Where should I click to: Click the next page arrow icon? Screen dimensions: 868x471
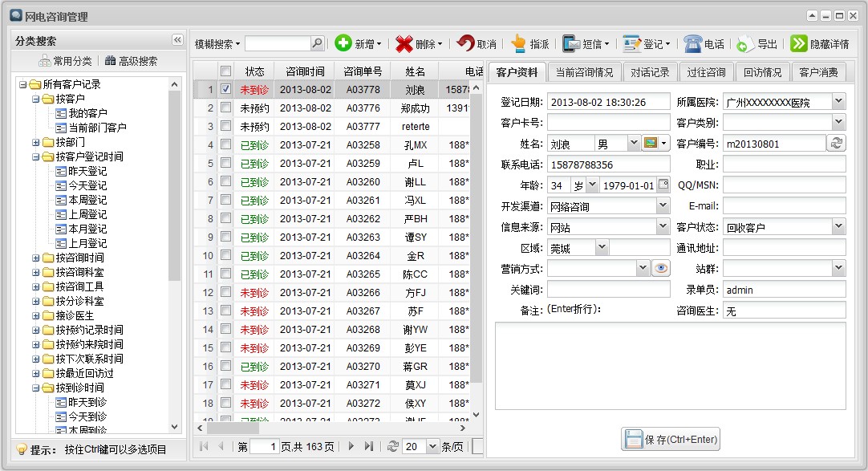[351, 446]
